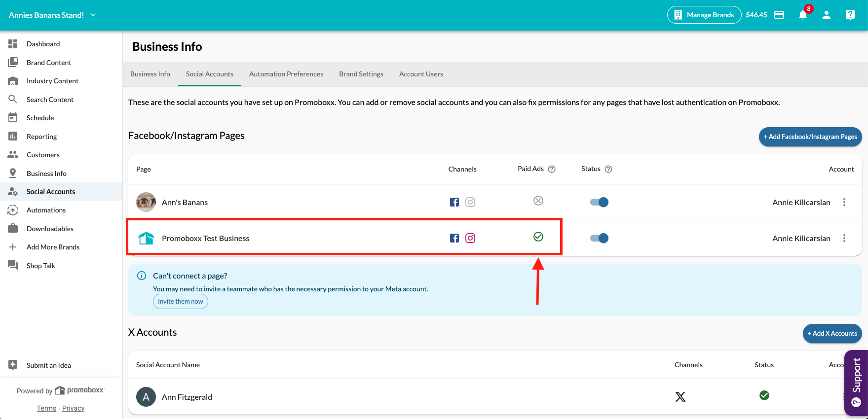Open more options menu for Ann's Banans row

coord(844,202)
